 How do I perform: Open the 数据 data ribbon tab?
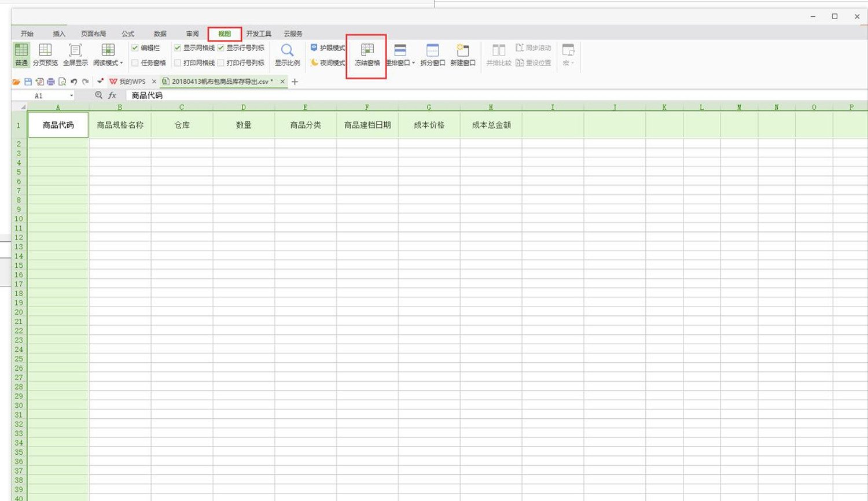pyautogui.click(x=160, y=34)
